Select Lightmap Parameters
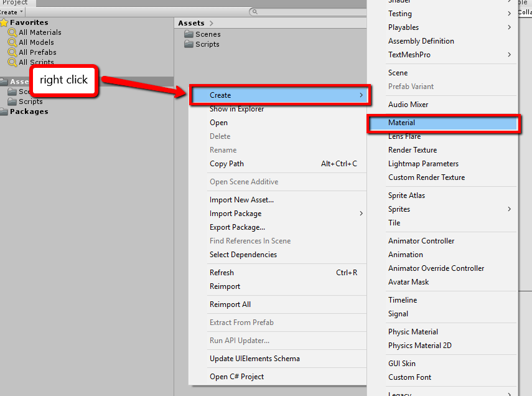 point(423,164)
